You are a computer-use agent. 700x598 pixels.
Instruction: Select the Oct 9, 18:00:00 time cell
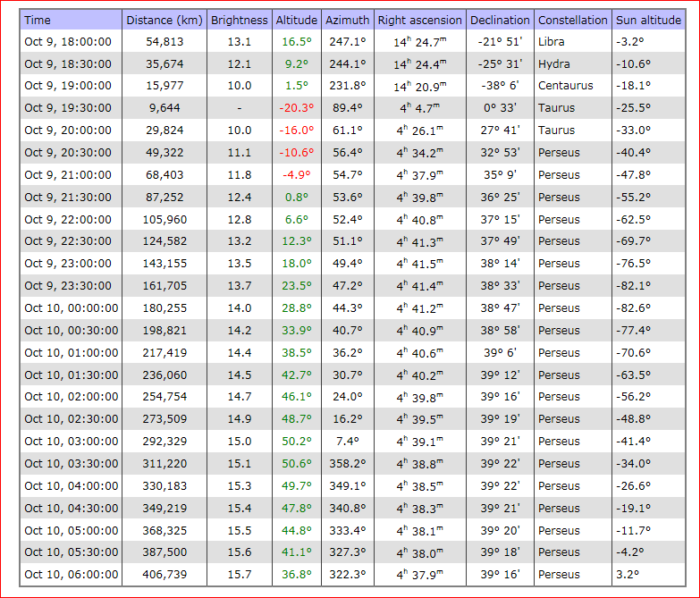coord(68,41)
